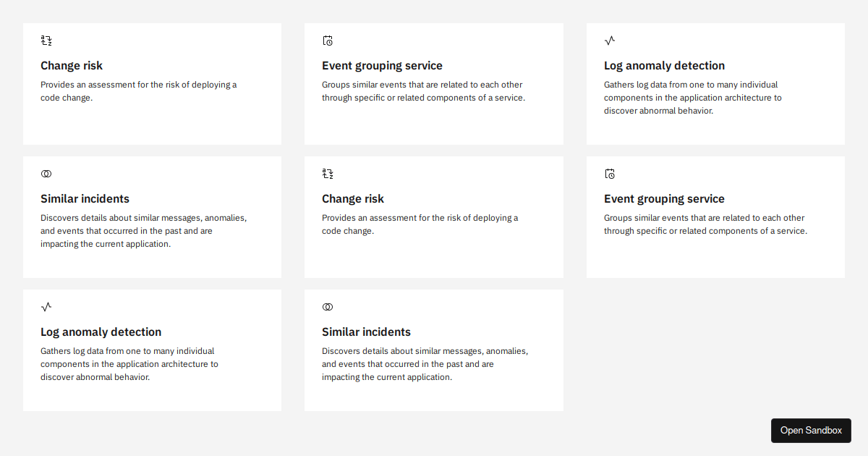Click the bottom Similar incidents heading
Screen dimensions: 868x456
click(x=366, y=332)
